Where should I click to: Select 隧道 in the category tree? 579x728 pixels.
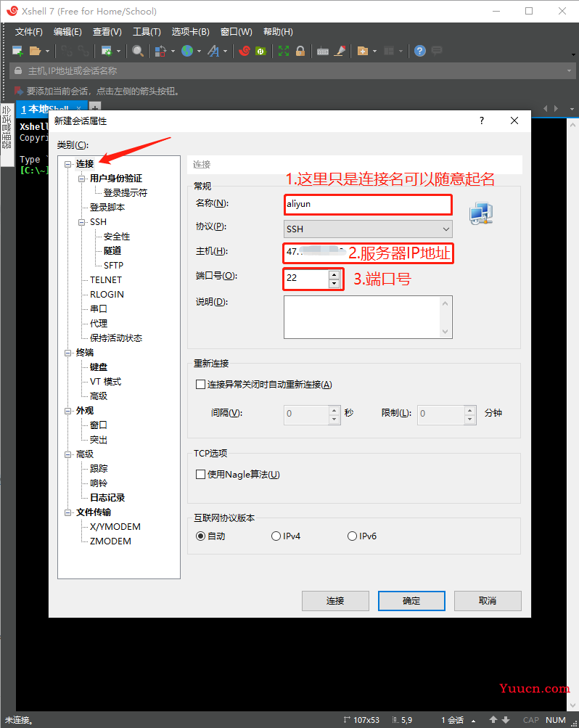tap(112, 250)
